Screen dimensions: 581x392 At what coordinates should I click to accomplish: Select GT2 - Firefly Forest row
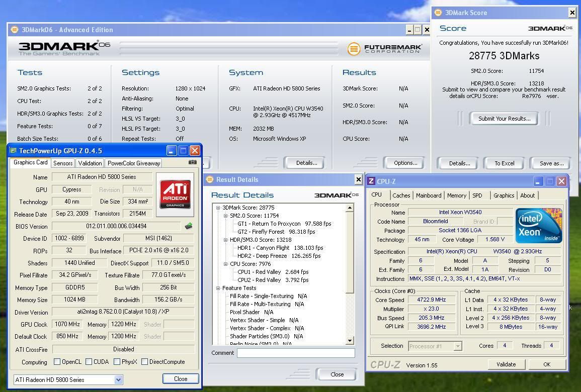click(x=276, y=232)
